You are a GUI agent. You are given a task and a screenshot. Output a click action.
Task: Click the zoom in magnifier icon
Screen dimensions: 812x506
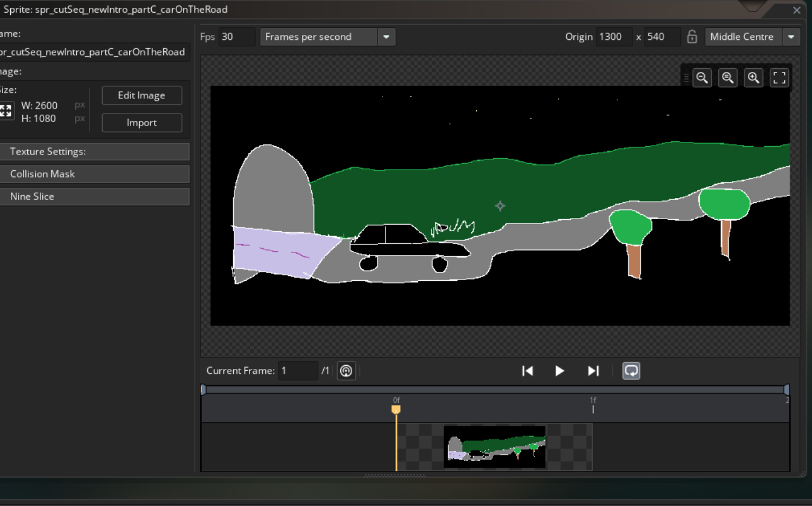coord(753,78)
